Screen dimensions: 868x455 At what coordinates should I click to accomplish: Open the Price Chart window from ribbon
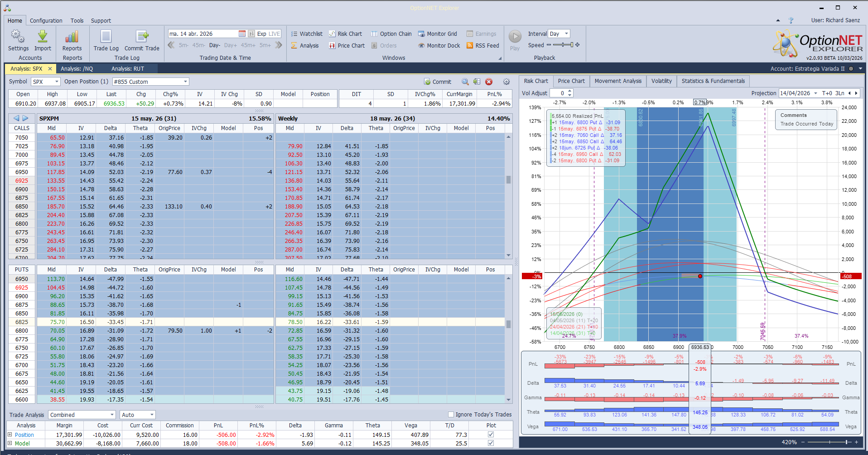347,45
